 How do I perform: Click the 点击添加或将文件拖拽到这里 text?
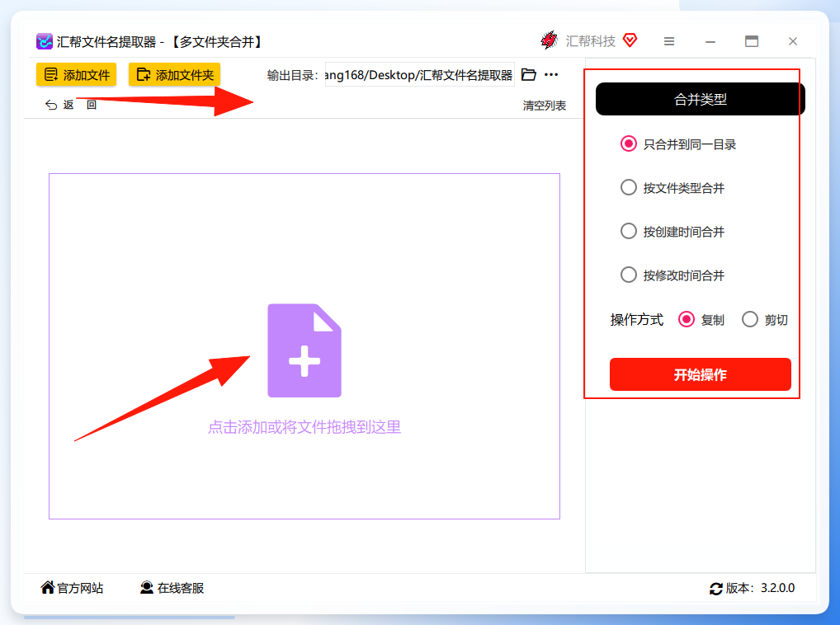coord(304,427)
